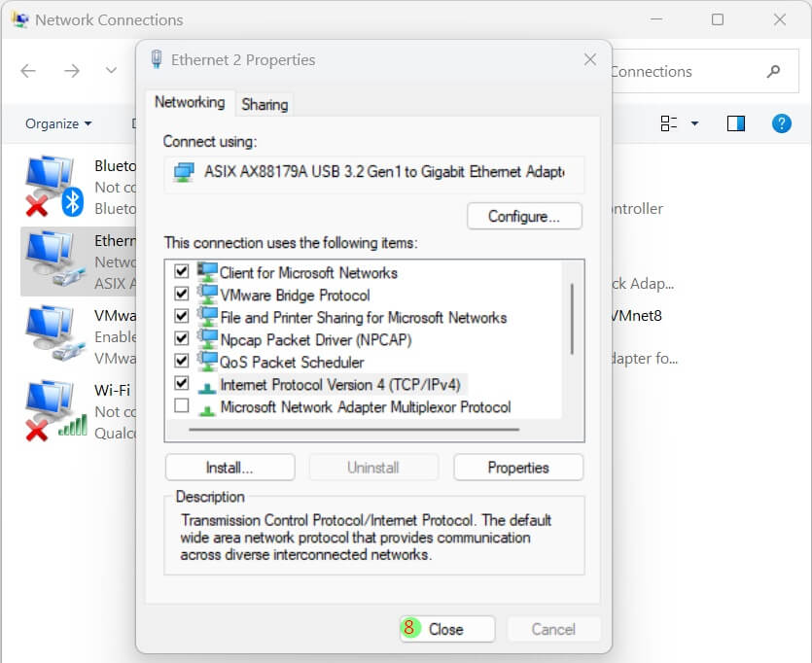
Task: Open the blue Help question mark icon
Action: click(x=781, y=123)
